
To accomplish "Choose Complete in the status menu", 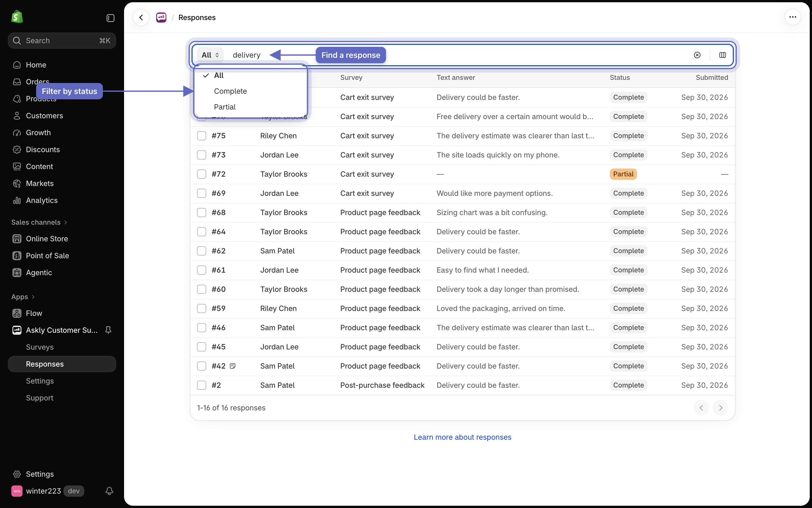I will point(251,91).
